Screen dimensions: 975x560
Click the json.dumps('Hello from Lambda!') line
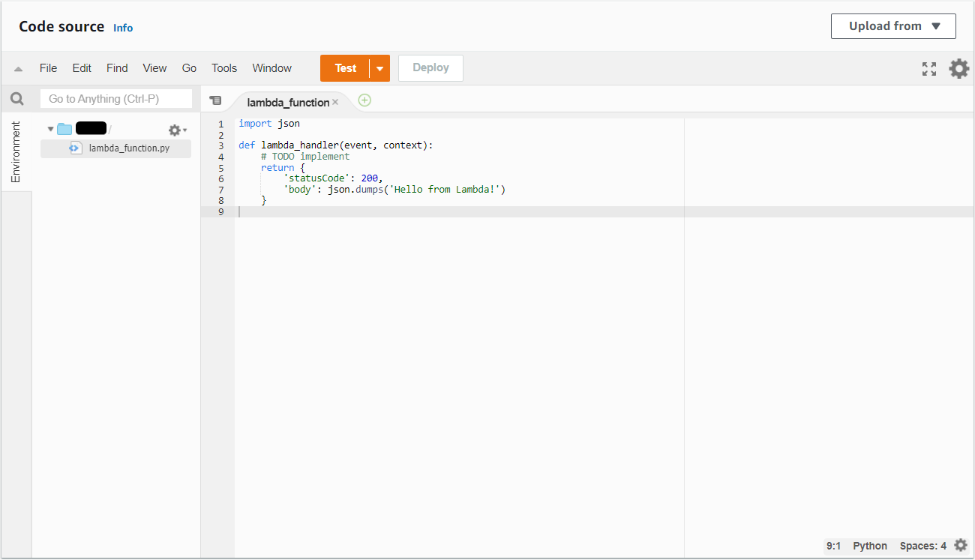[394, 190]
